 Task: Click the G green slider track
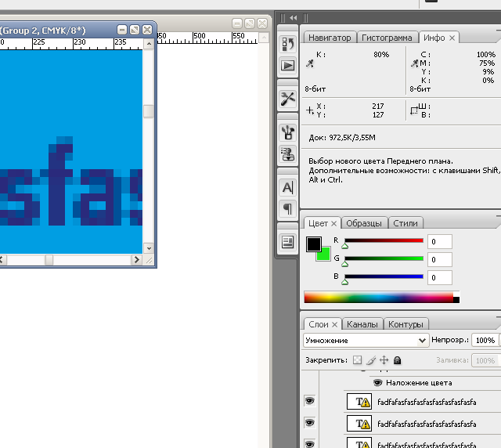(x=384, y=258)
